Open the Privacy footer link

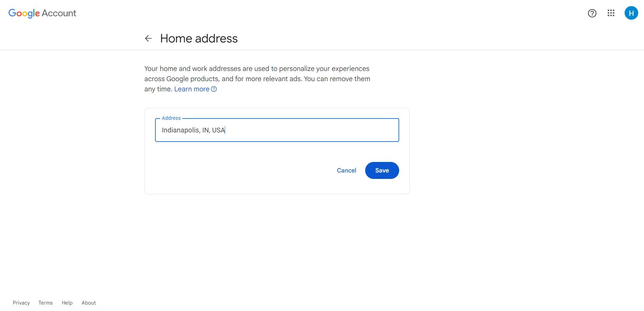coord(21,303)
